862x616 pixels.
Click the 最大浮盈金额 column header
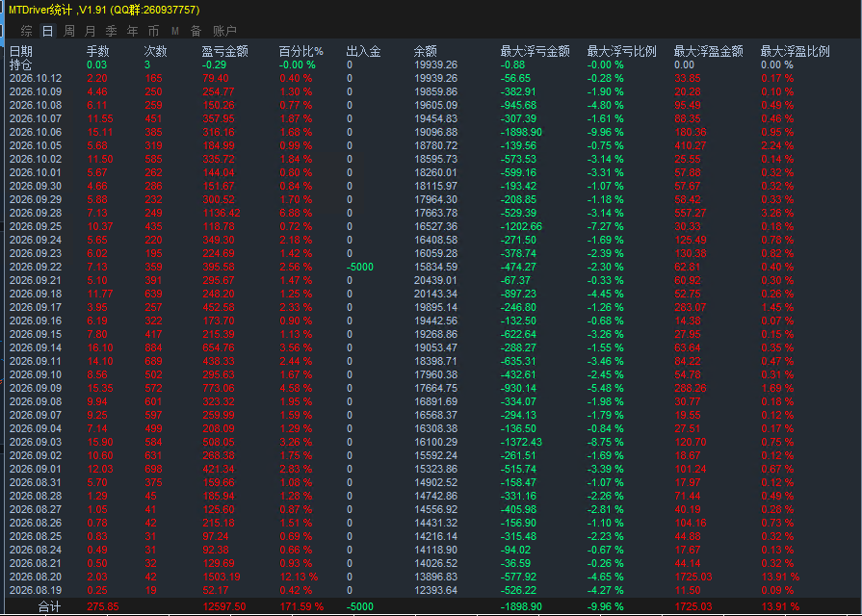tap(709, 52)
